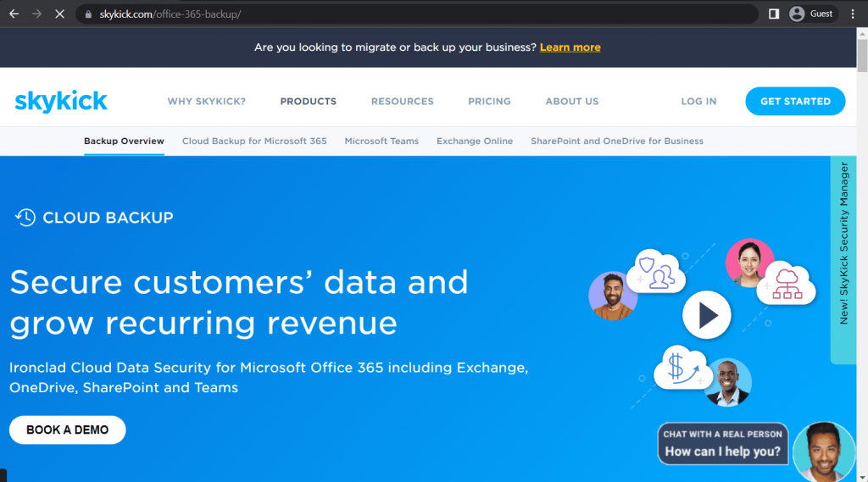The image size is (868, 482).
Task: Click the chat agent photo
Action: pos(824,452)
